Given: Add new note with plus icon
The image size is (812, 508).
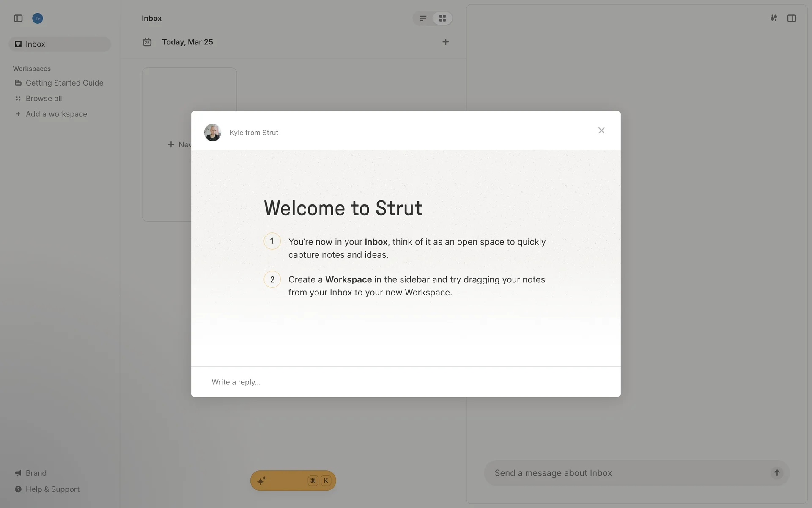Looking at the screenshot, I should (445, 42).
